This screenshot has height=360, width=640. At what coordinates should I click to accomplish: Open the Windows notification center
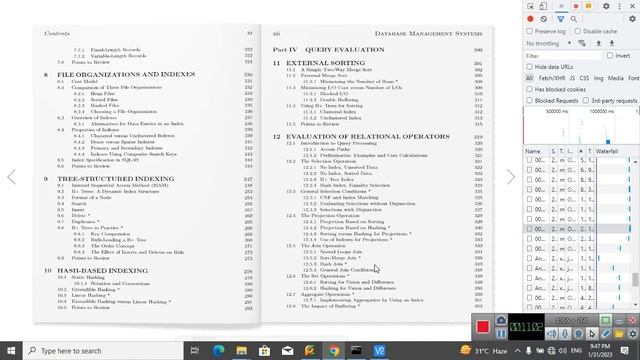624,351
